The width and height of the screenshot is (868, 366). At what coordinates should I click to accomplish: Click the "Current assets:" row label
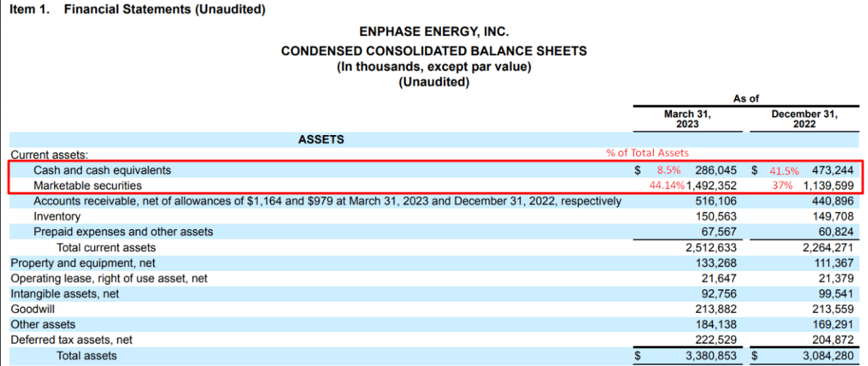tap(50, 155)
